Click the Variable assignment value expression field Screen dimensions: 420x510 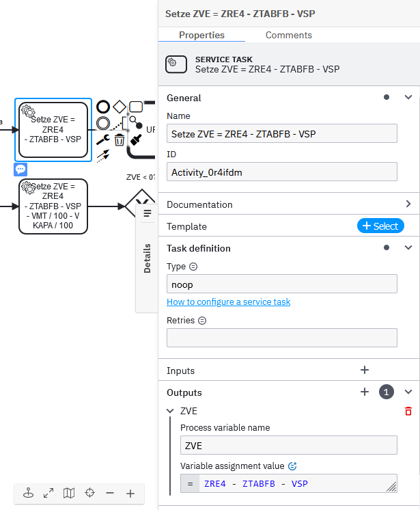point(289,483)
